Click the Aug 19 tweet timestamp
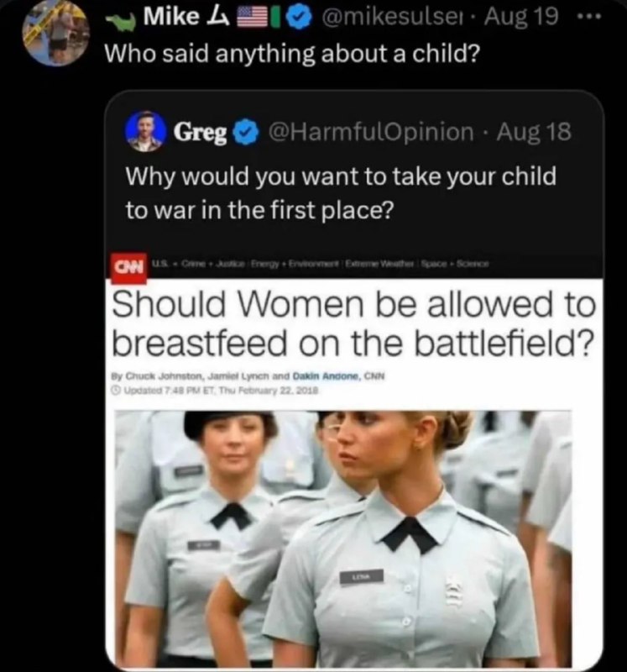Screen dimensions: 627x672 coord(520,18)
